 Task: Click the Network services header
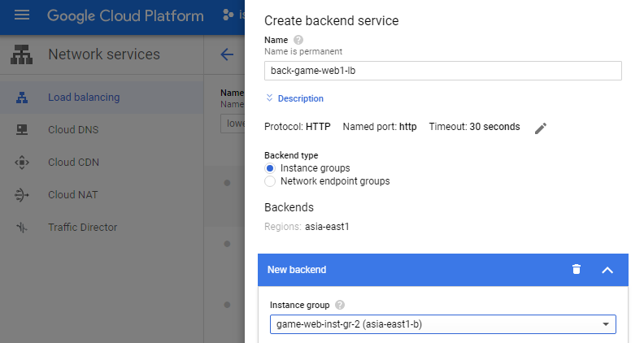[103, 55]
